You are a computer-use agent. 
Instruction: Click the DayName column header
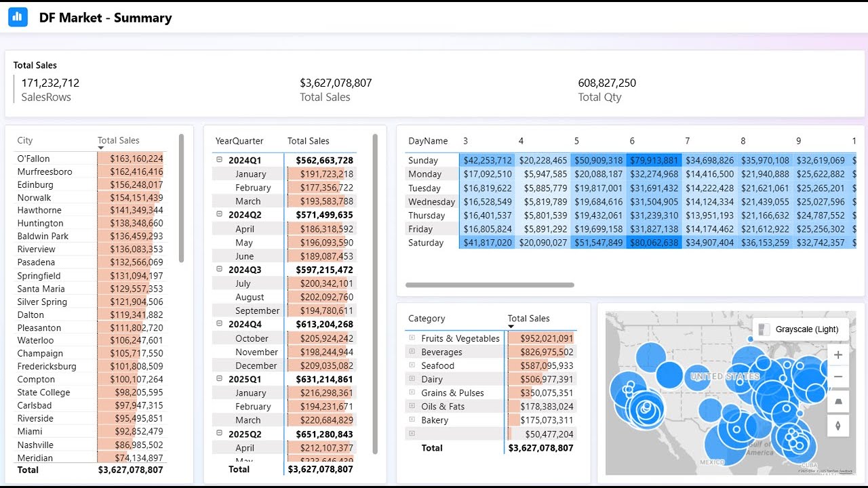coord(428,141)
